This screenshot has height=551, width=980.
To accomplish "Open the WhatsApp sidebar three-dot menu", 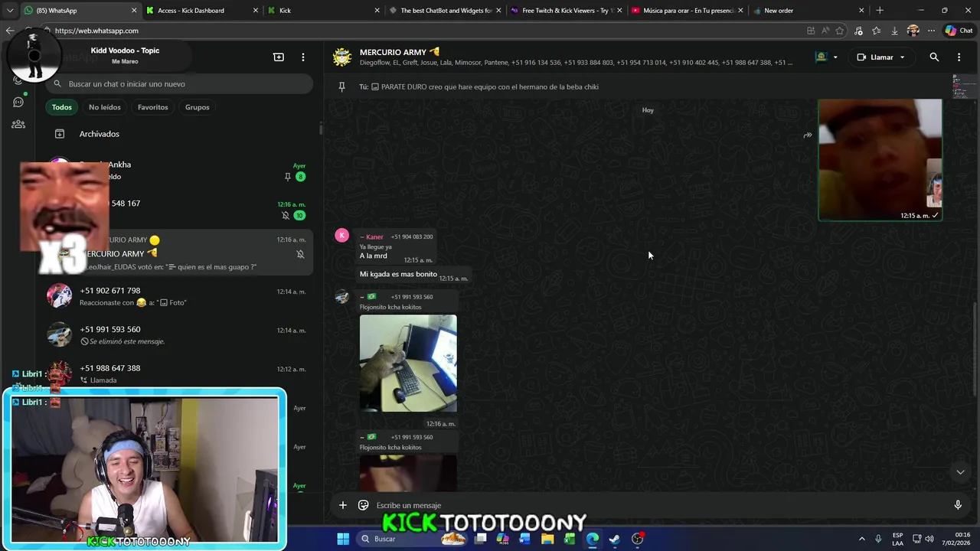I will [303, 57].
